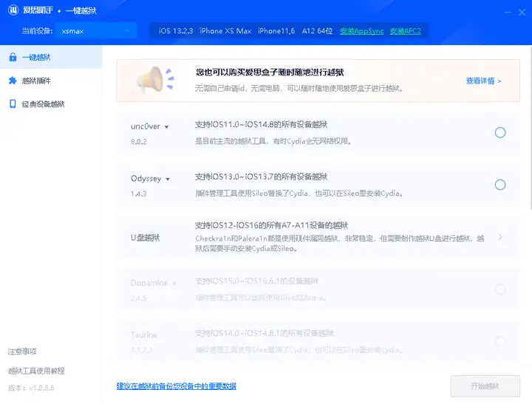Open the 越狱插件 sidebar tab

(51, 81)
